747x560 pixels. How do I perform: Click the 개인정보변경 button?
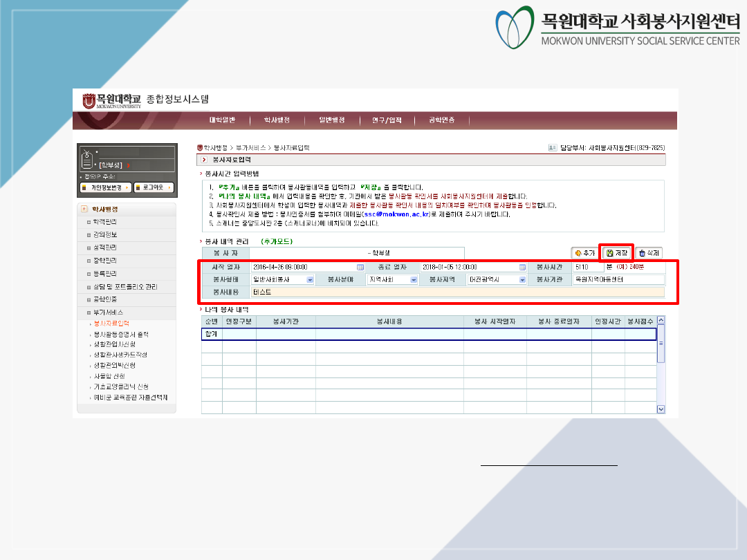pos(106,187)
